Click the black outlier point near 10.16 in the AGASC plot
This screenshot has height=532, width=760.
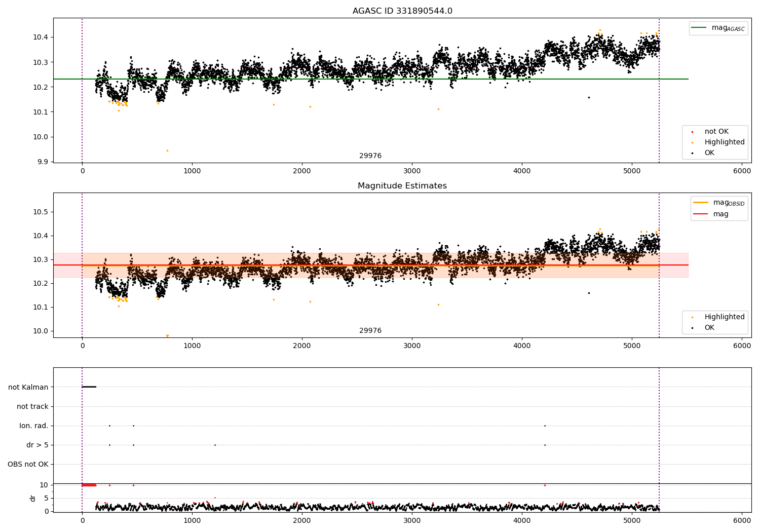pos(589,97)
